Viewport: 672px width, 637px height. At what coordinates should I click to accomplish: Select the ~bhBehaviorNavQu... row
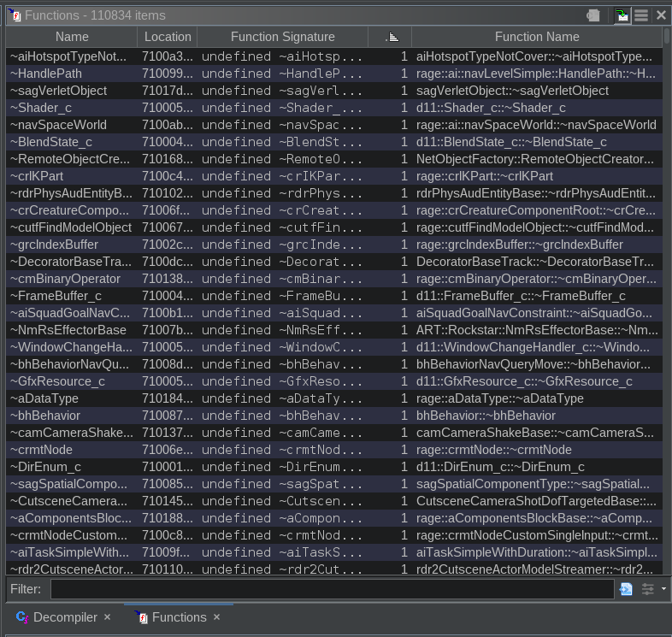click(334, 364)
